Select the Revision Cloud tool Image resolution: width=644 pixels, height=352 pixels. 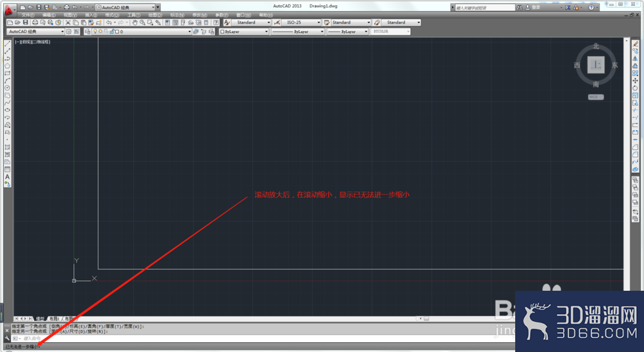[7, 95]
